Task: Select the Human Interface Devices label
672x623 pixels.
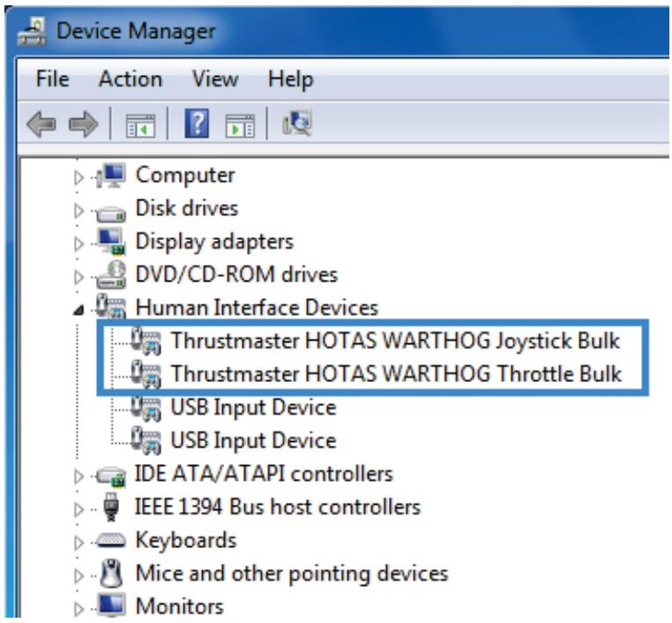Action: pos(258,308)
